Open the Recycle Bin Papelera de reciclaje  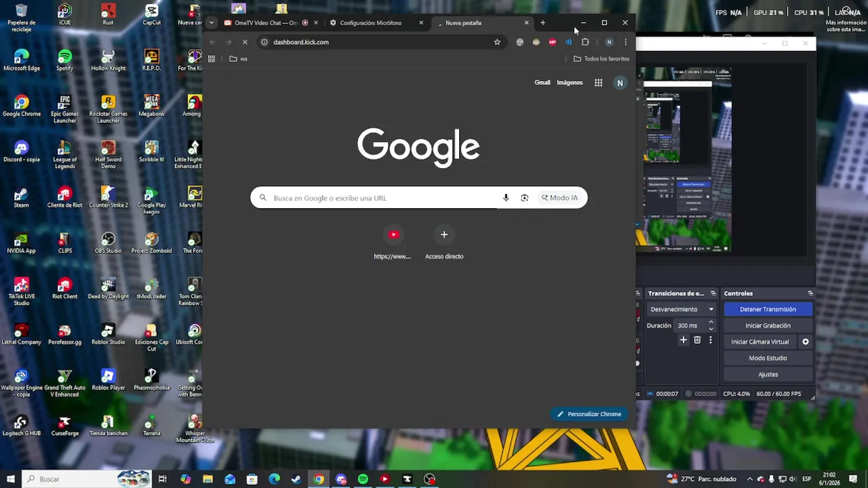click(x=21, y=18)
